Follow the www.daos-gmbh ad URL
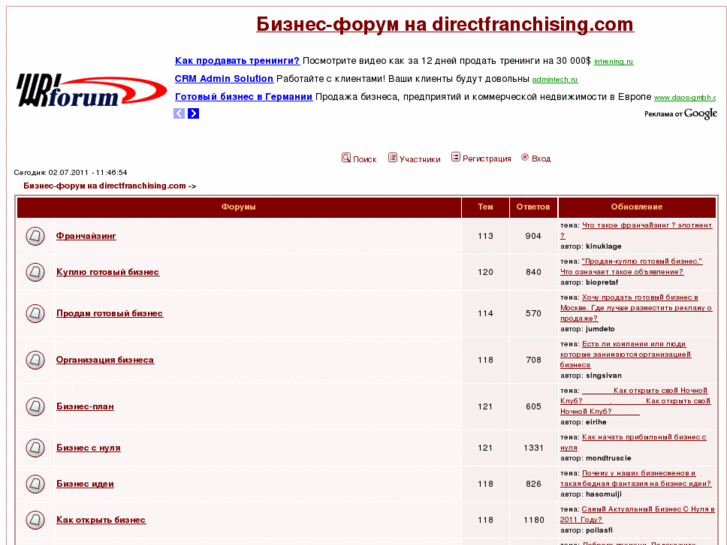Screen dimensions: 727x545 pos(685,98)
